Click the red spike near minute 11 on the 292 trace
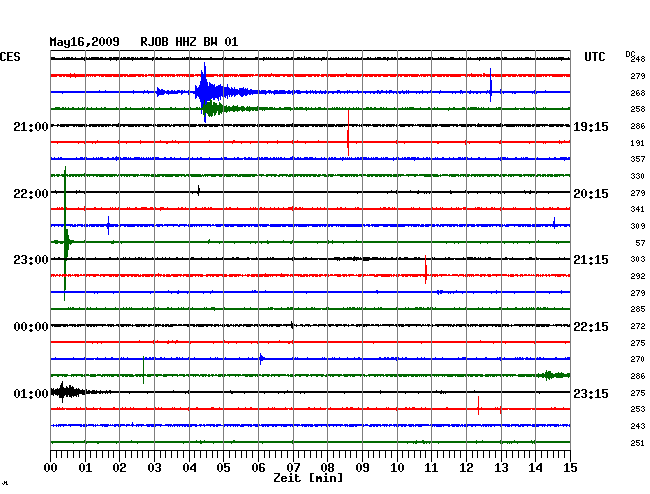The width and height of the screenshot is (650, 494). point(426,269)
